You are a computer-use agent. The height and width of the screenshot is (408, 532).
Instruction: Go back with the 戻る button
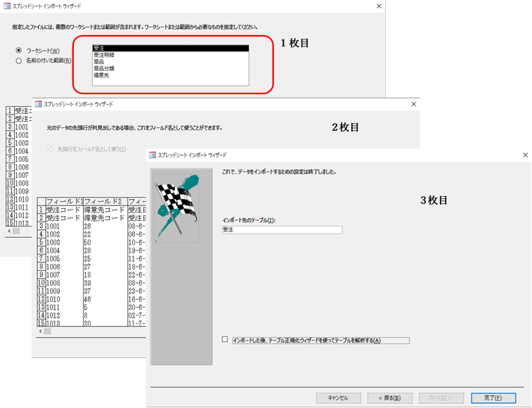pos(389,397)
